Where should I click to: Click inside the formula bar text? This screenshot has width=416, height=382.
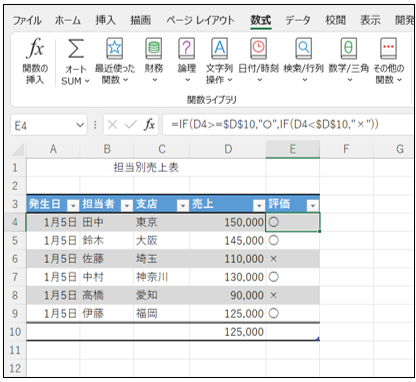[275, 125]
